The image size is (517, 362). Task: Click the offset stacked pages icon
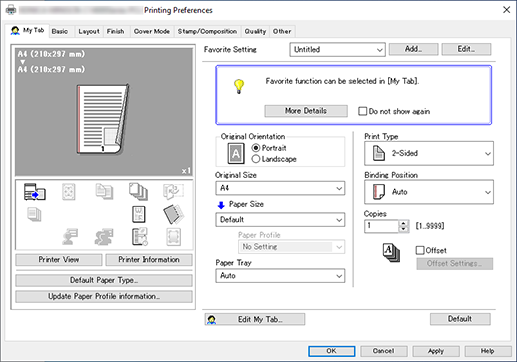[391, 253]
